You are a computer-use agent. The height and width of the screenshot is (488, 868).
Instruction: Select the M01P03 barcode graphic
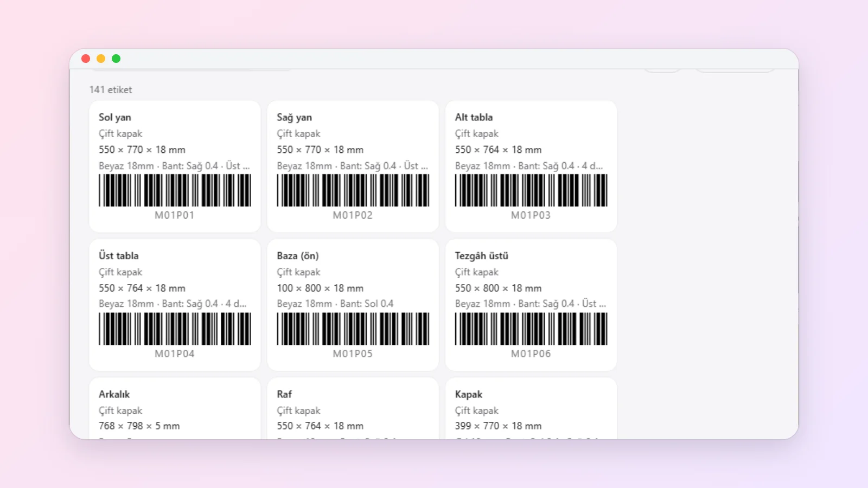click(x=531, y=190)
